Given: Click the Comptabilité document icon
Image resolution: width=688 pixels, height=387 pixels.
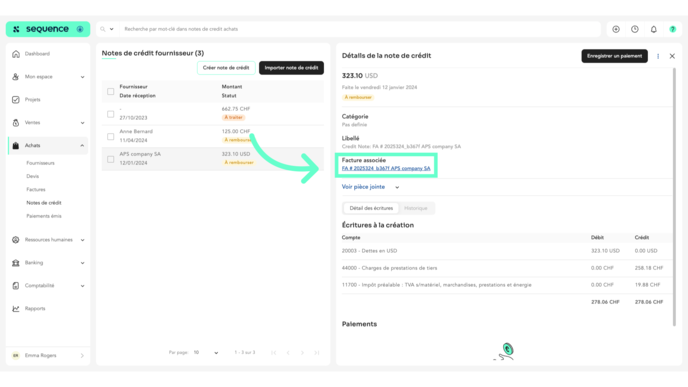Looking at the screenshot, I should coord(16,286).
